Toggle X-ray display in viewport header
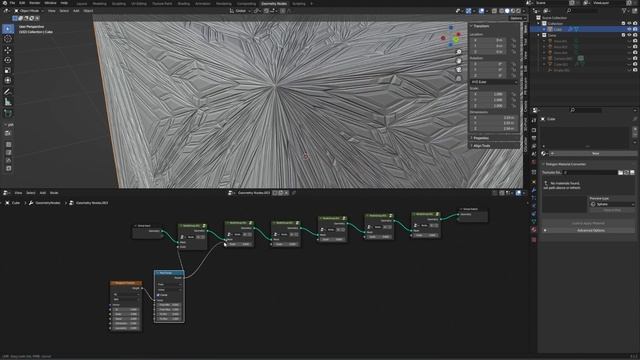 pos(494,11)
